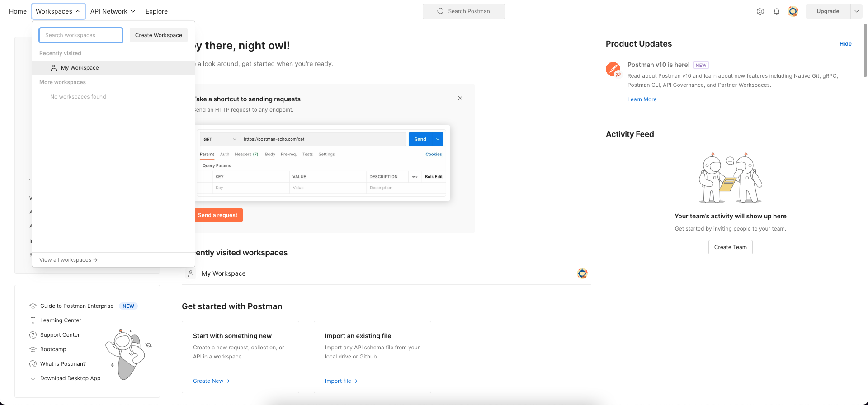Select My Workspace from recently visited
Screen dimensions: 868x405
coord(113,68)
